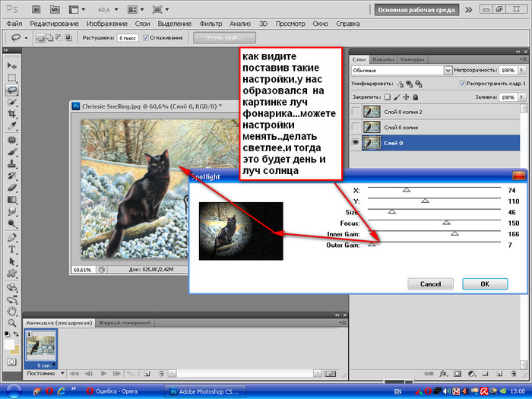
Task: Select the Blur tool
Action: coord(12,211)
